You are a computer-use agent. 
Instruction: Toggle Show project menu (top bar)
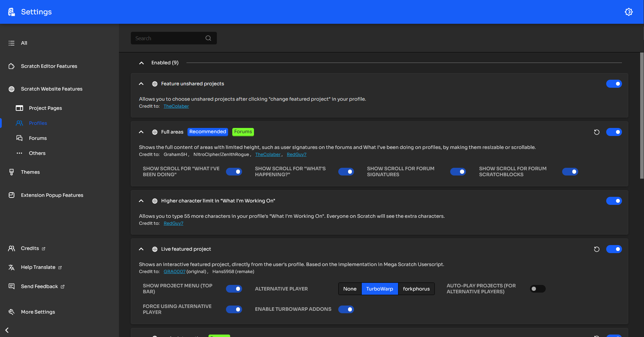coord(234,289)
